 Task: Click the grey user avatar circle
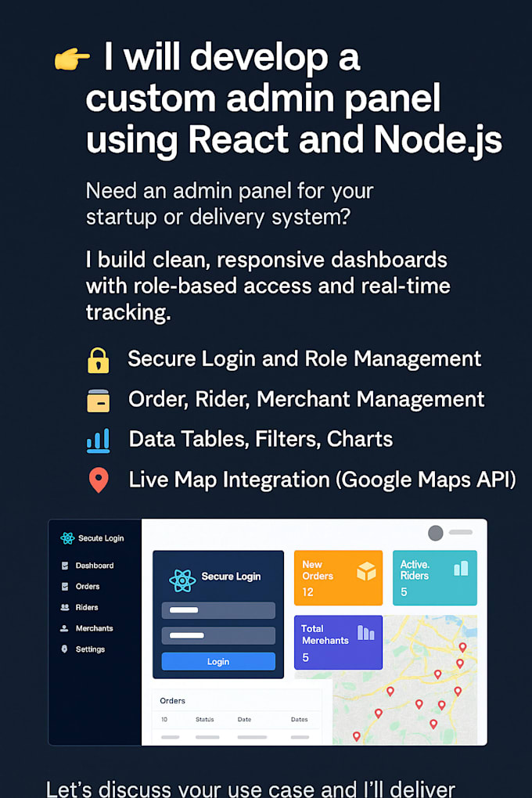coord(435,533)
